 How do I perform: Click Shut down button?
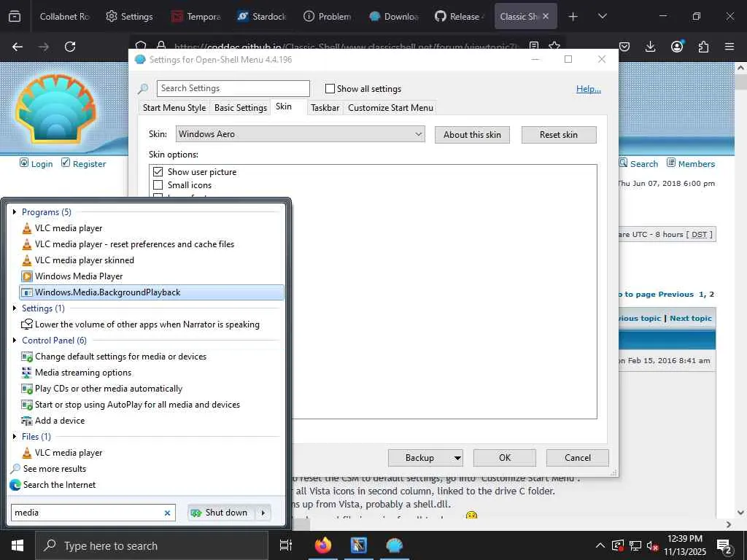click(x=222, y=513)
